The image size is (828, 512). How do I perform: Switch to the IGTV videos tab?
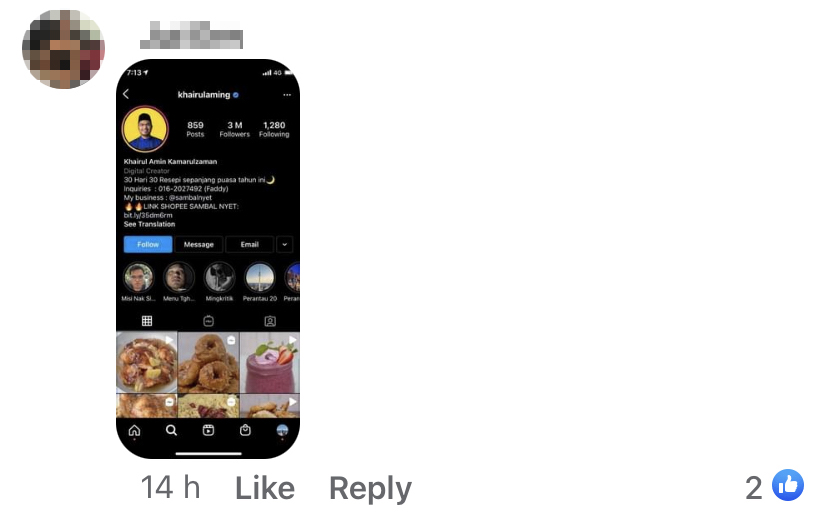209,320
